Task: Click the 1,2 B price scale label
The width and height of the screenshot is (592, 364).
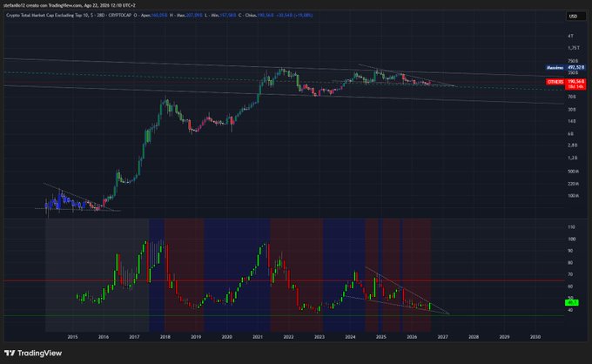Action: point(573,158)
